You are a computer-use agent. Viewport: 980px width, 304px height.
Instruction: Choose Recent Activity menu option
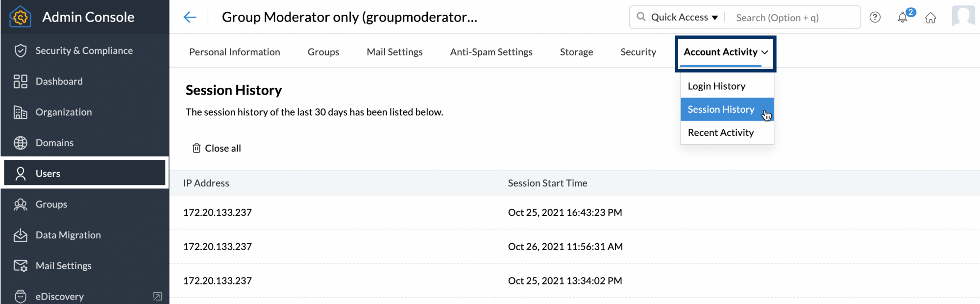(x=720, y=132)
